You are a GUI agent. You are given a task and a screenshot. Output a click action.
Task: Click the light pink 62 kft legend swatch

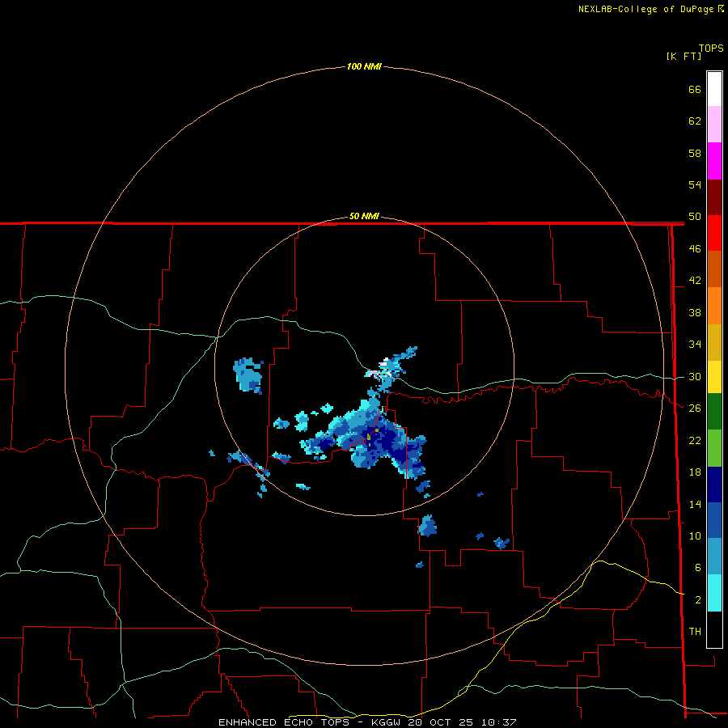[714, 125]
